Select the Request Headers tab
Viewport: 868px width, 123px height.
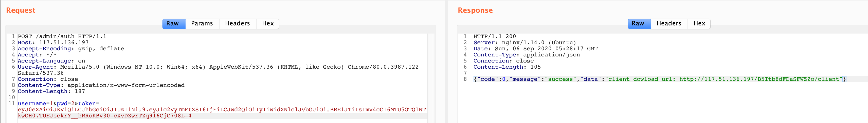pos(237,24)
